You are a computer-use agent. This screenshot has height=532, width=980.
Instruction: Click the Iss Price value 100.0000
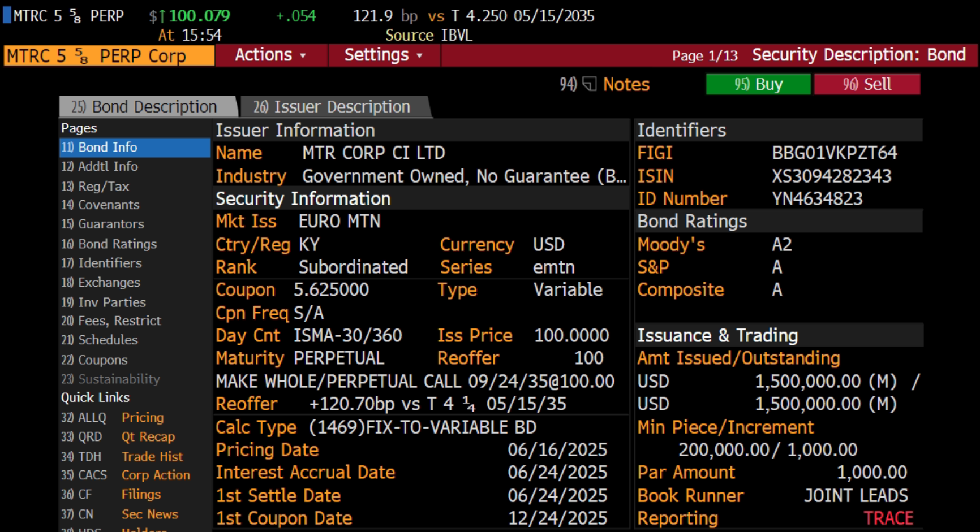point(571,336)
